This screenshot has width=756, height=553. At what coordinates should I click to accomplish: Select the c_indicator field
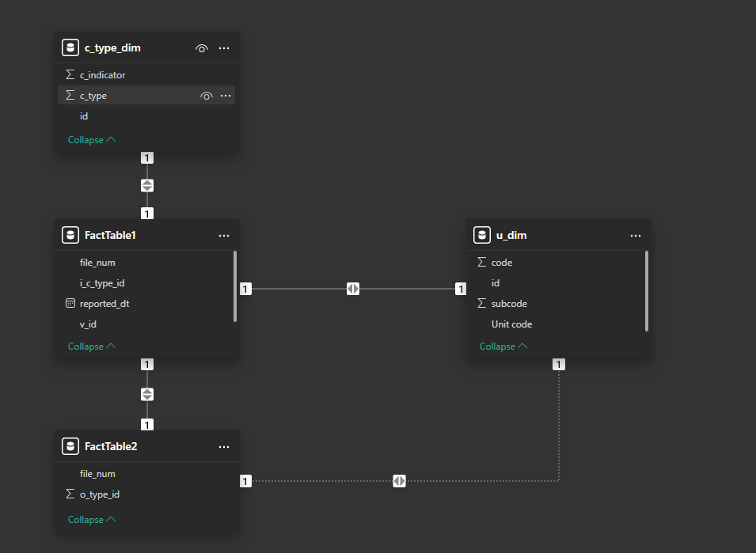coord(146,75)
